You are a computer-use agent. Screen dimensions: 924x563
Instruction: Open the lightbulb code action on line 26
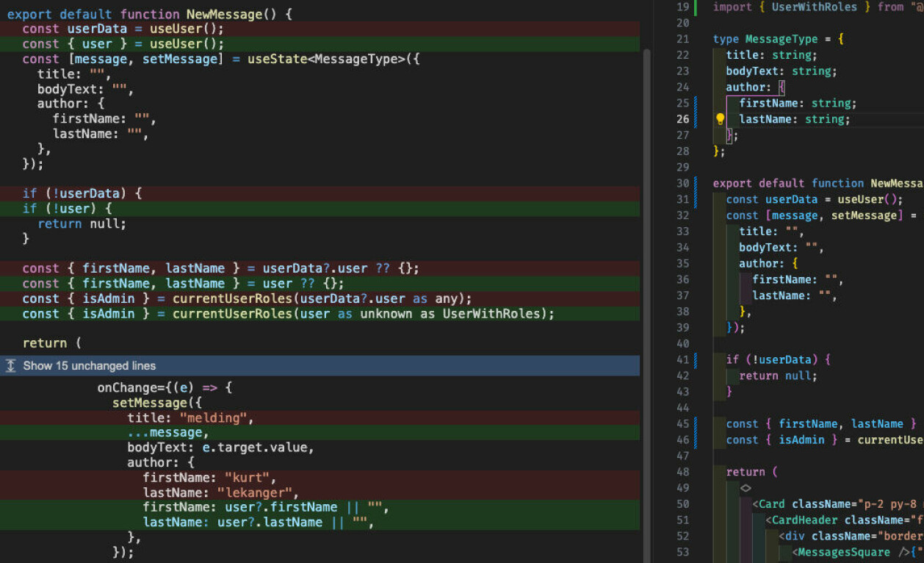point(721,119)
